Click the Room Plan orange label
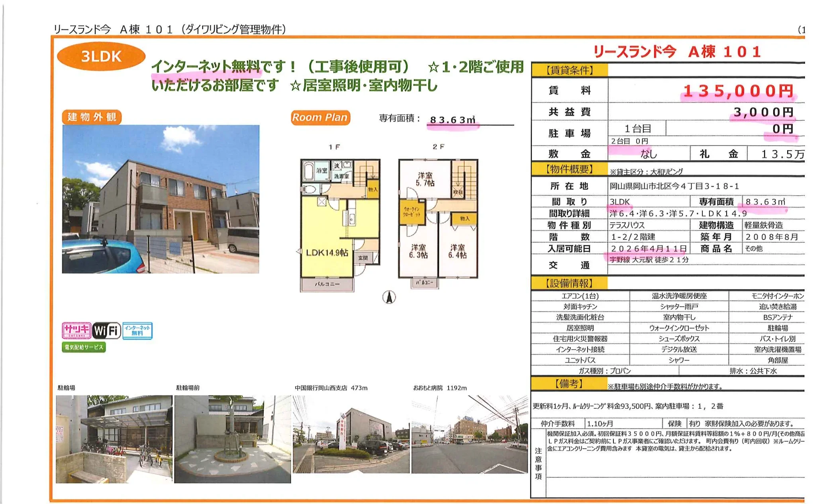Screen dimensions: 819x504 tap(320, 118)
